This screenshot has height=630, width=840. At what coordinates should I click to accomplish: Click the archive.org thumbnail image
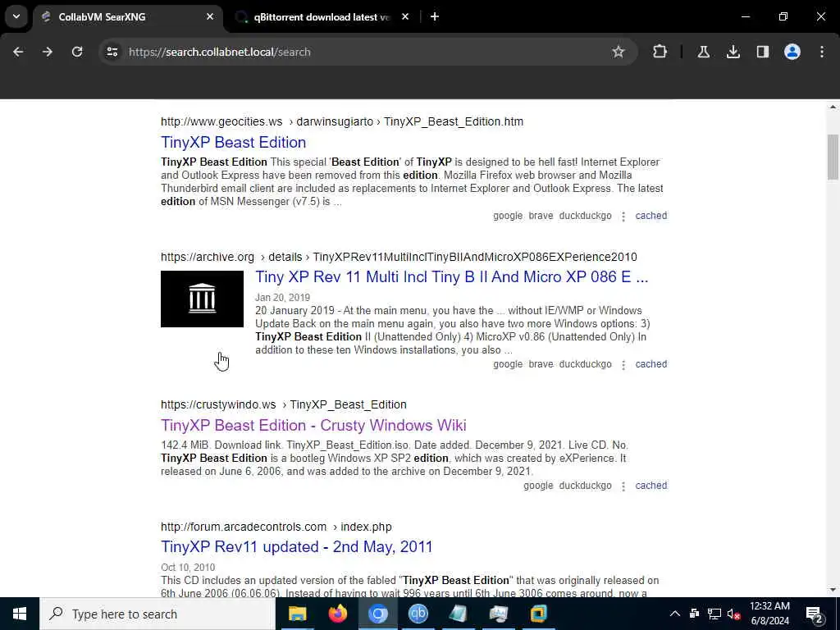[x=202, y=299]
